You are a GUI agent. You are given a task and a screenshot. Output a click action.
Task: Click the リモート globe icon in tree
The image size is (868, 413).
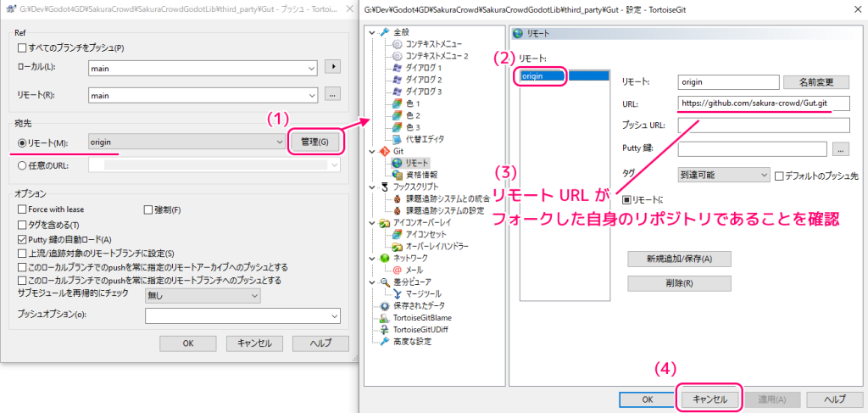pyautogui.click(x=397, y=163)
